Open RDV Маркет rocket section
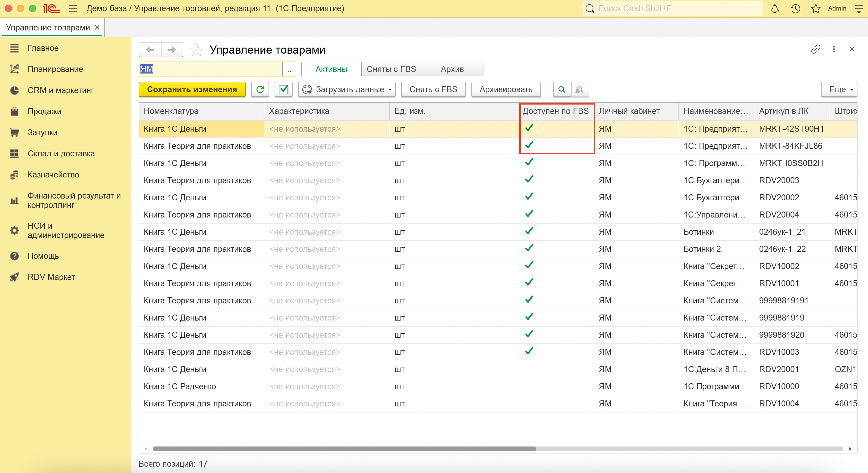868x473 pixels. pos(51,277)
